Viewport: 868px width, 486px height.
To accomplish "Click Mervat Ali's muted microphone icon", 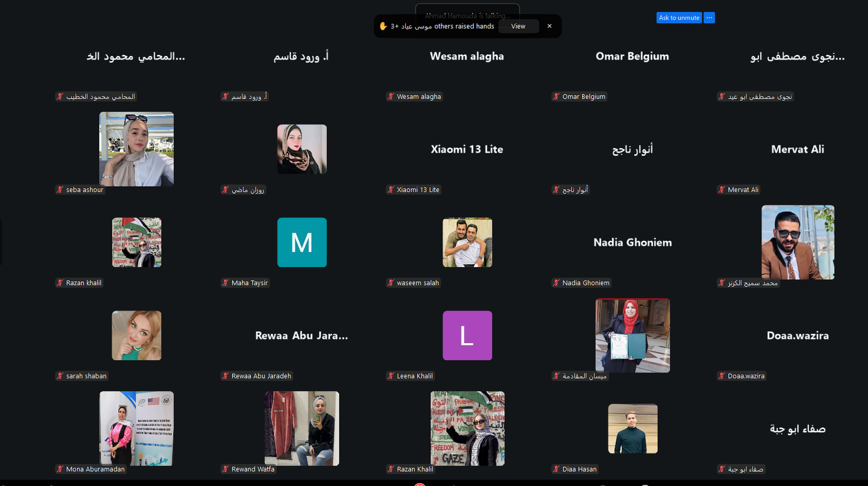I will pyautogui.click(x=722, y=190).
